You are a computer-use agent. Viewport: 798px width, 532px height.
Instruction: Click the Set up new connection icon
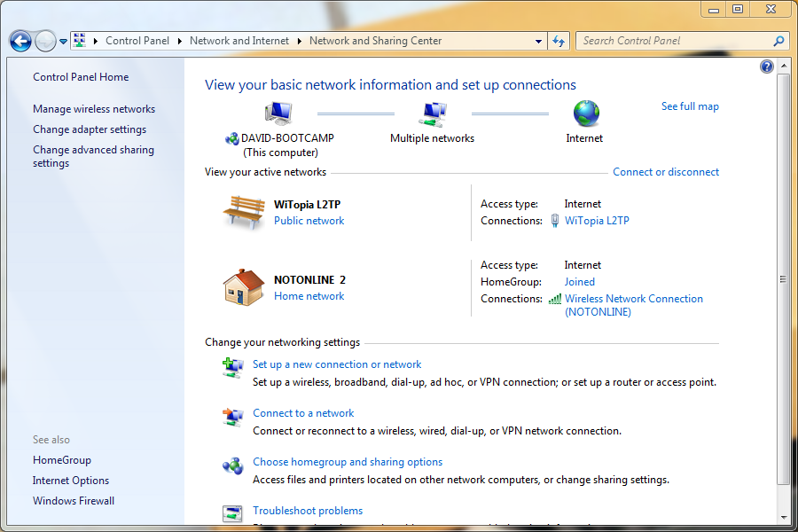point(232,368)
